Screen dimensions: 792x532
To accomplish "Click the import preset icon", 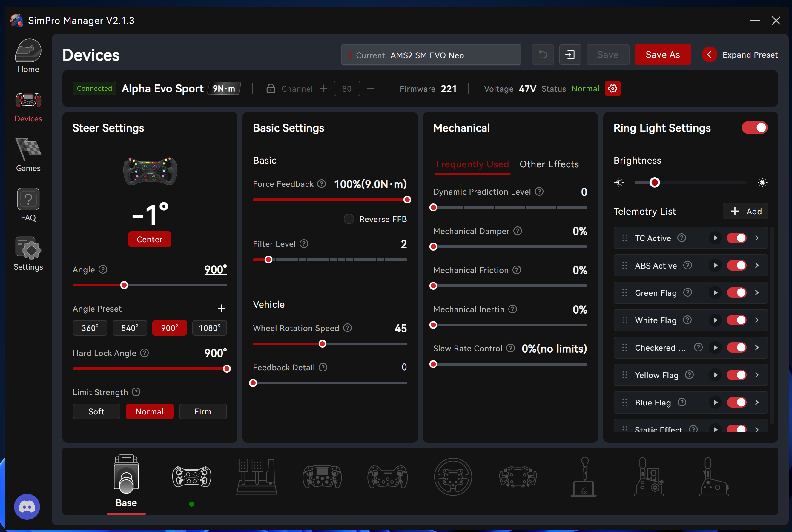I will pos(570,55).
